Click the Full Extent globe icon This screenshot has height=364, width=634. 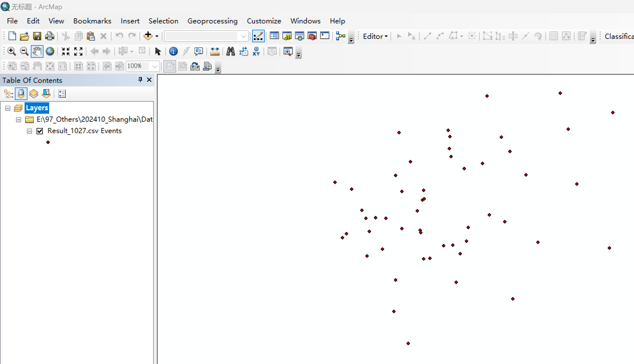(x=50, y=51)
